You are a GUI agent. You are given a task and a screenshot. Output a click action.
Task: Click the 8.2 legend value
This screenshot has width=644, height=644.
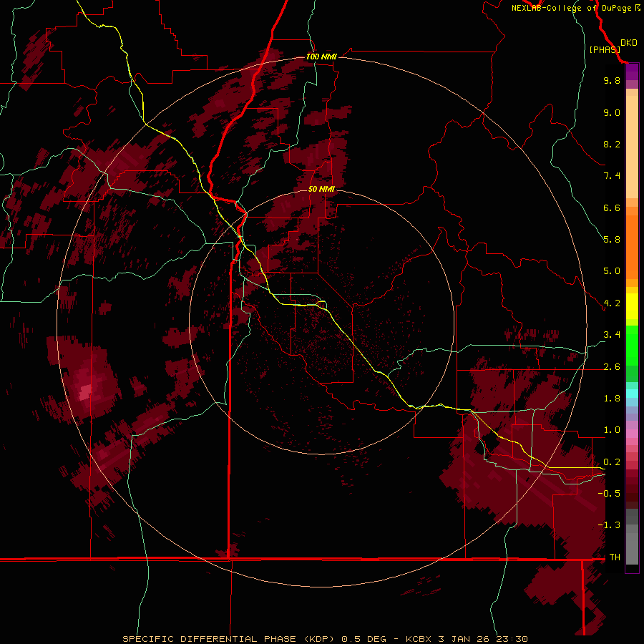(x=612, y=144)
